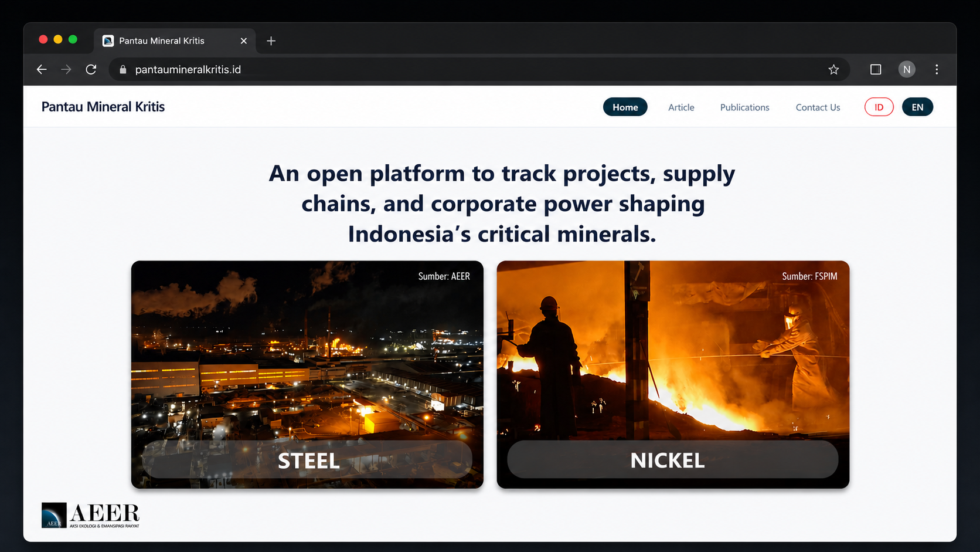Select the Pantau Mineral Kritis browser tab

point(174,40)
